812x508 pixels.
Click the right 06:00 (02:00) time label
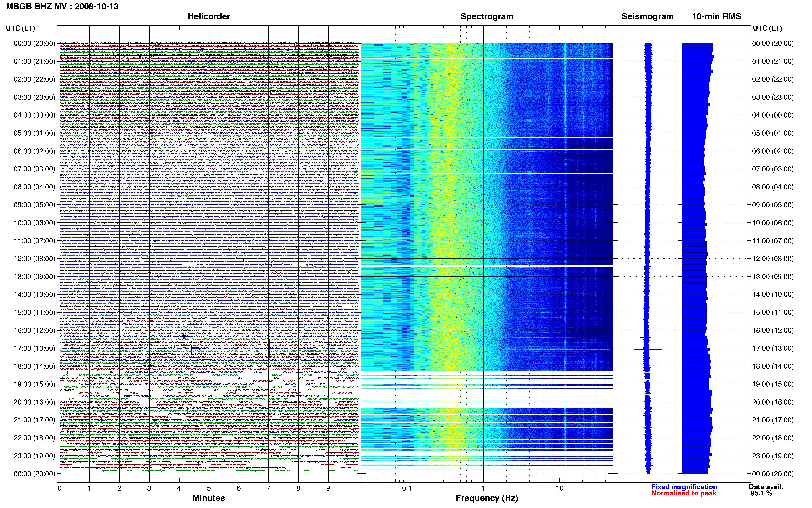(773, 151)
